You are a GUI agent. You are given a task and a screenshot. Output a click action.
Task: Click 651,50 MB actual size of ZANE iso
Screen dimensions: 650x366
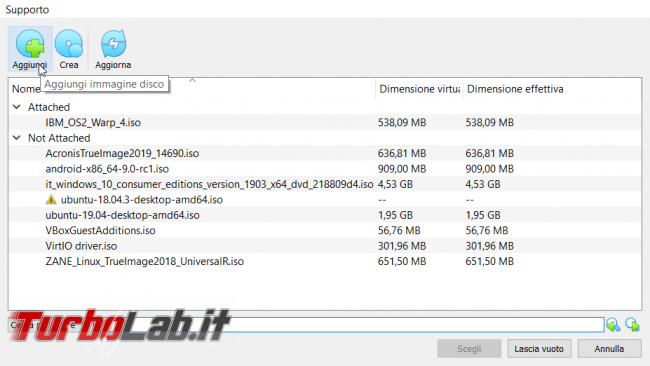coord(489,262)
